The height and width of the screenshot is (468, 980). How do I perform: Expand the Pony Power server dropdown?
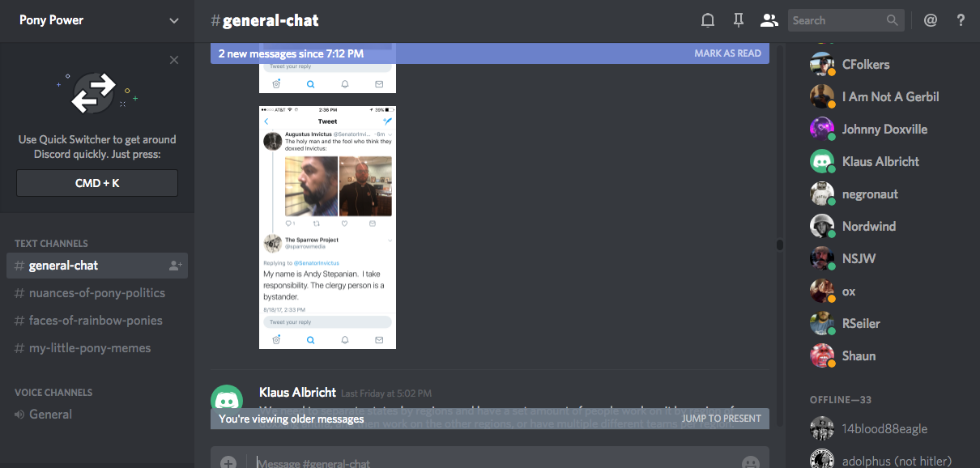pyautogui.click(x=174, y=21)
